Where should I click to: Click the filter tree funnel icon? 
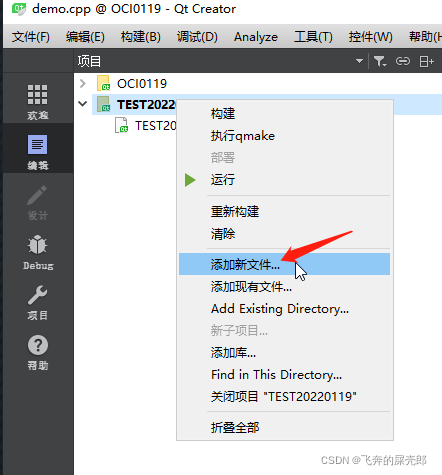click(x=380, y=61)
